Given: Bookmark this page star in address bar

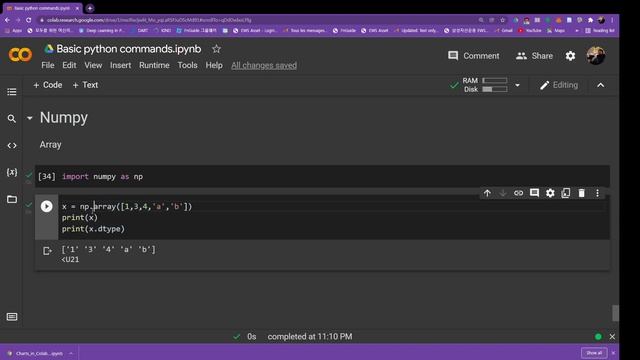Looking at the screenshot, I should point(502,20).
